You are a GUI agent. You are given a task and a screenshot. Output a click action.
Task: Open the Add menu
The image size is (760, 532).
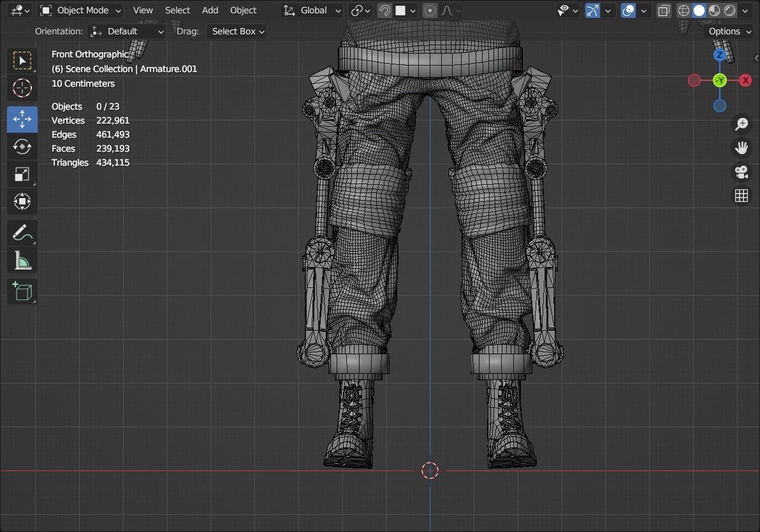(210, 10)
